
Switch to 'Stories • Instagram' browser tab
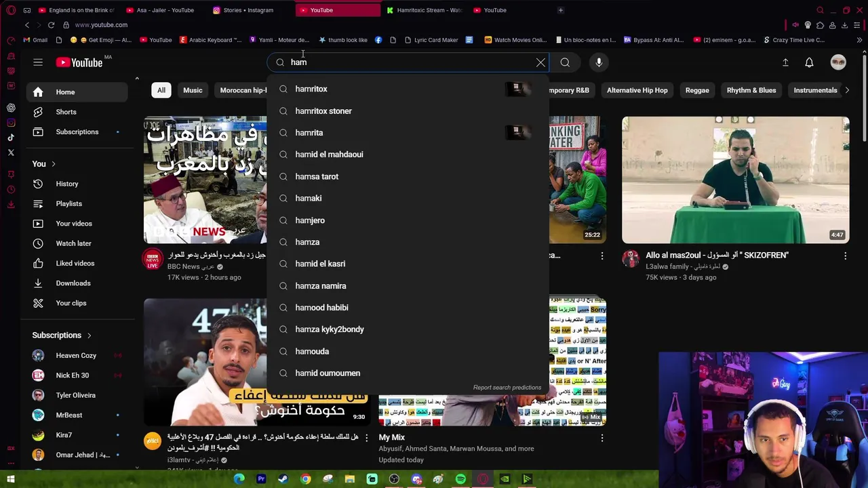(248, 10)
